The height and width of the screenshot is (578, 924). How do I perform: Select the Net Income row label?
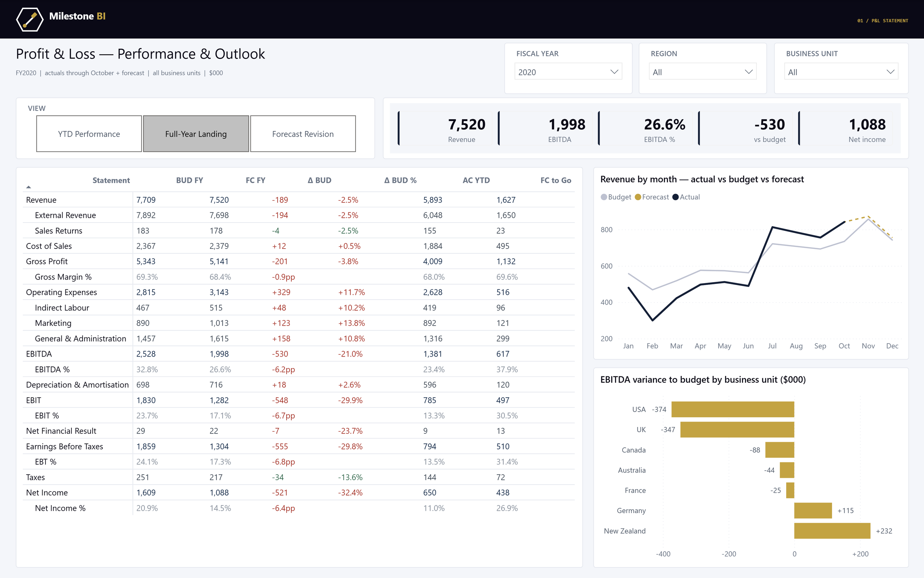pyautogui.click(x=47, y=492)
